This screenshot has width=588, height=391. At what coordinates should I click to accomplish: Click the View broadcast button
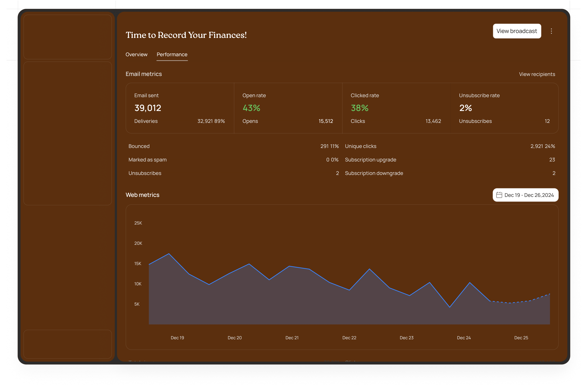[517, 31]
